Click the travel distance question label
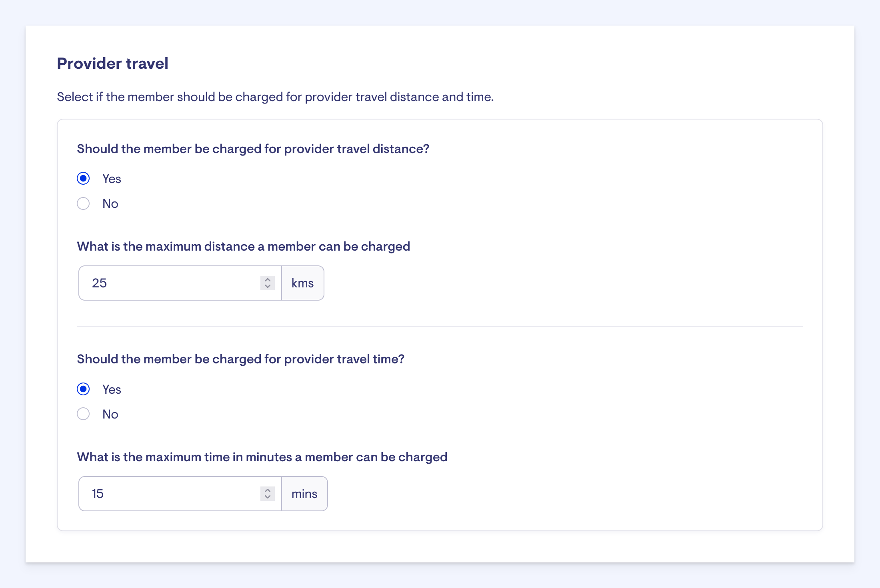This screenshot has height=588, width=880. tap(253, 149)
